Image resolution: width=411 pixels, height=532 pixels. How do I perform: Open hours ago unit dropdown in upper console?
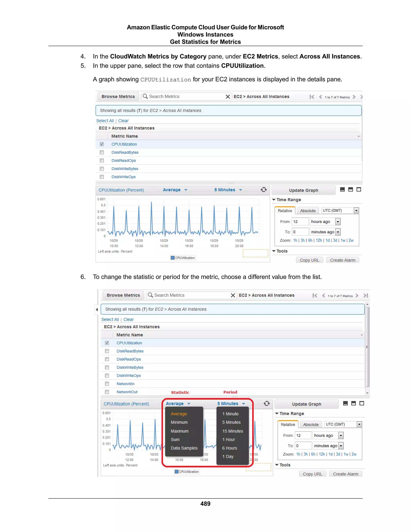click(x=338, y=221)
